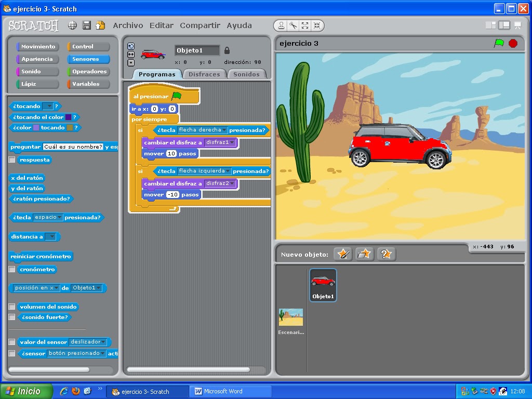Open the Ayuda menu
Screen dimensions: 532x399
pos(239,25)
